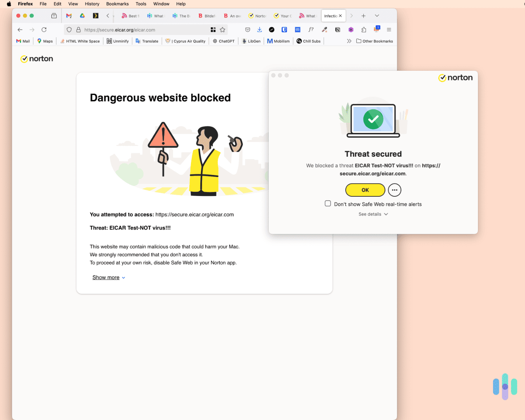View Firefox downloads via the download arrow
Screen dimensions: 525x420
click(259, 30)
